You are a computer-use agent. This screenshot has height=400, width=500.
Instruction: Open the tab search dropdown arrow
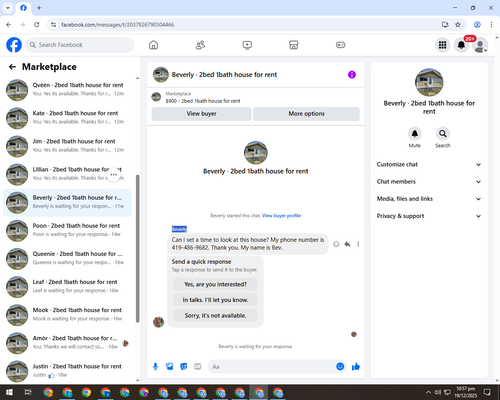(8, 8)
